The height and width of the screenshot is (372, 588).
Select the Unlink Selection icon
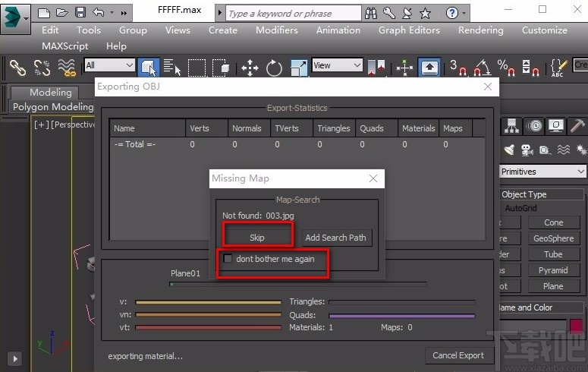click(42, 68)
